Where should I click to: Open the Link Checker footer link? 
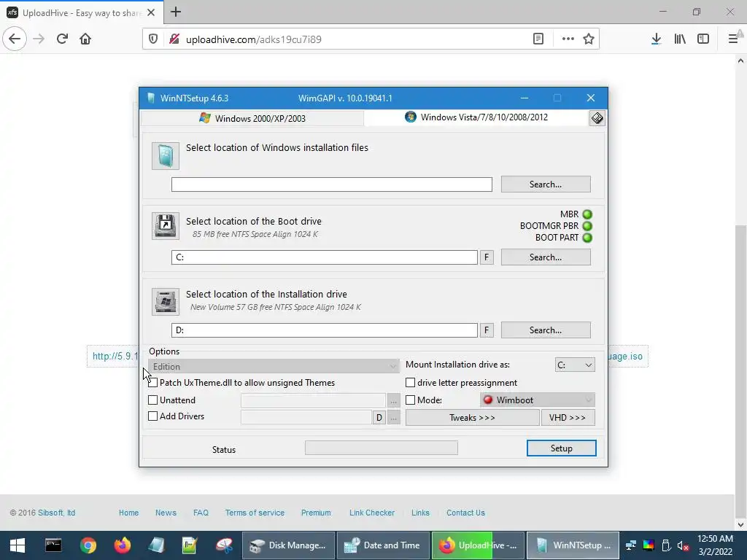[x=372, y=513]
